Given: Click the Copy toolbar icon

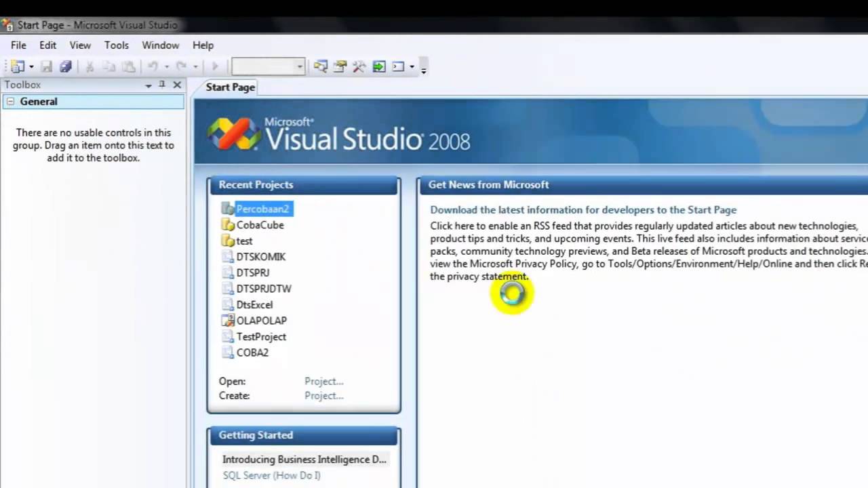Looking at the screenshot, I should point(108,66).
